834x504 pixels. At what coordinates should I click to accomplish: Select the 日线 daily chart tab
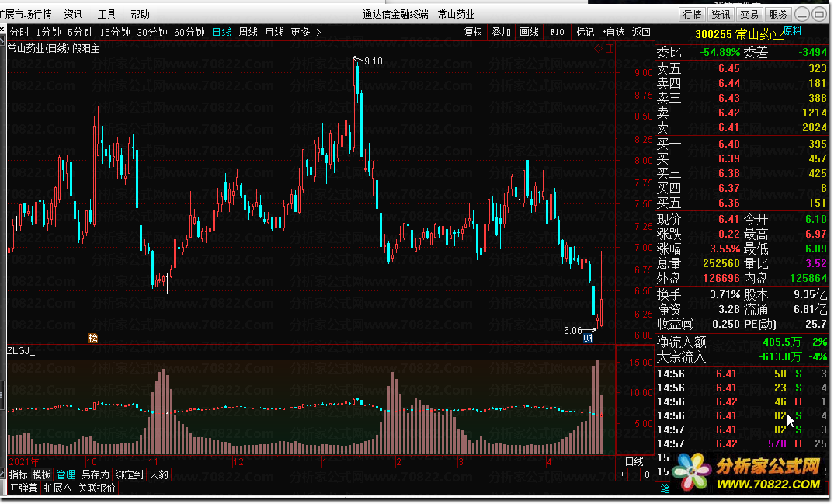(221, 33)
